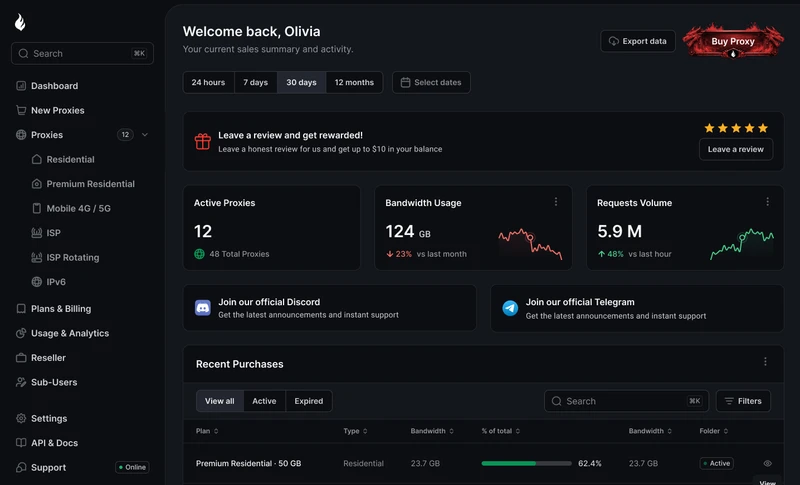Open Bandwidth Usage card options menu
800x485 pixels.
tap(556, 202)
